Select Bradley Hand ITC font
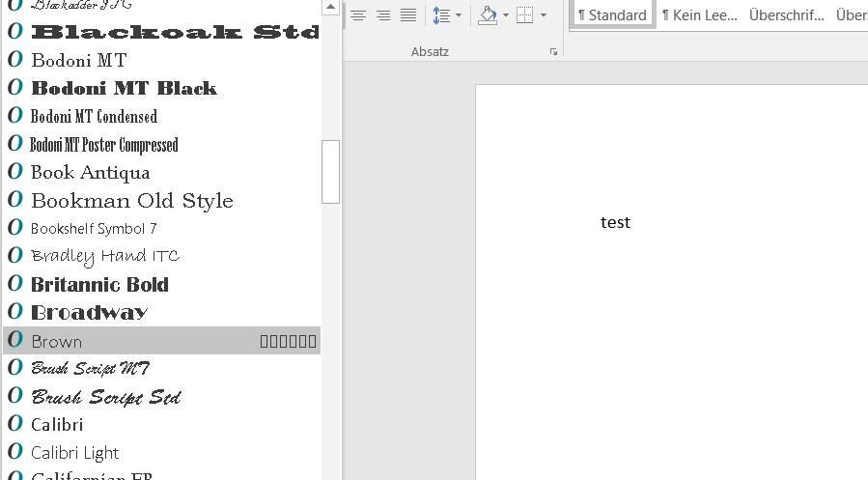 click(161, 256)
